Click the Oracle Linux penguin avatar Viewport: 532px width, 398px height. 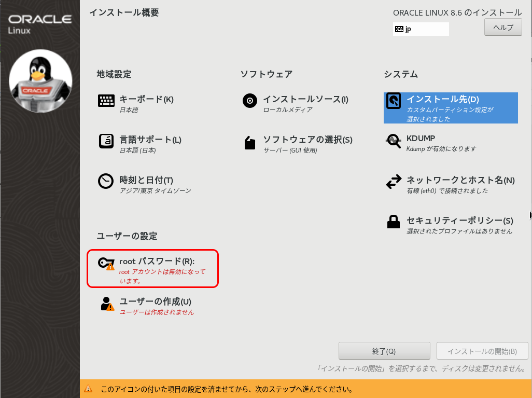pos(40,80)
